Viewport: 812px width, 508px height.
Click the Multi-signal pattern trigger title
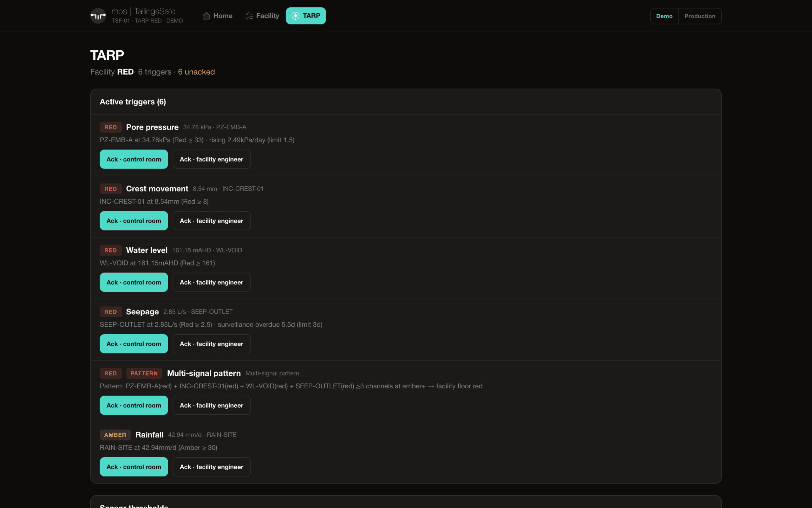[204, 373]
